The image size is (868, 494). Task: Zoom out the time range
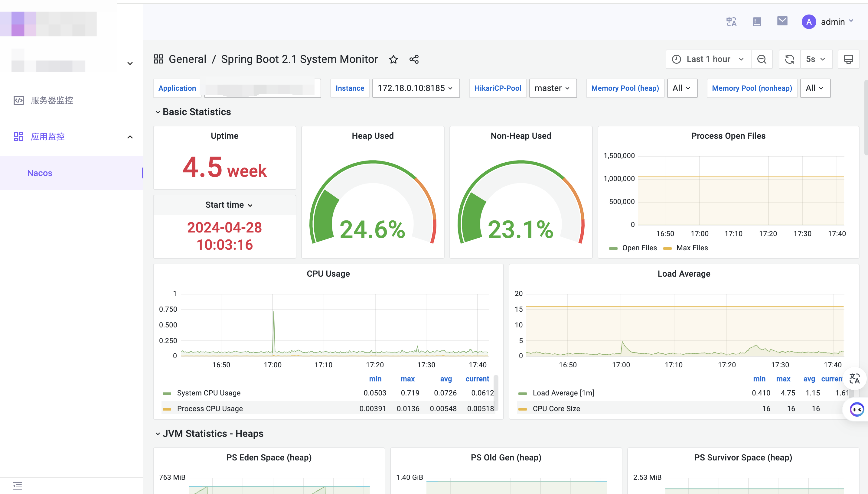click(x=762, y=59)
